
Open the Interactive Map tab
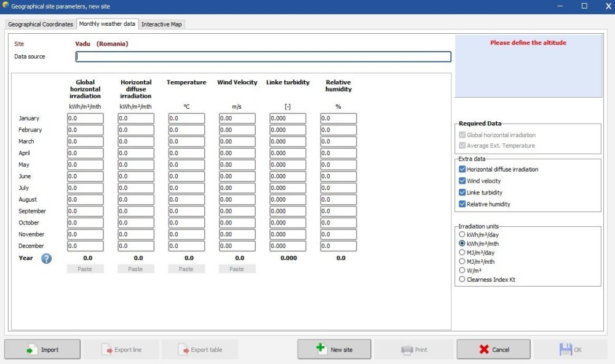click(162, 25)
